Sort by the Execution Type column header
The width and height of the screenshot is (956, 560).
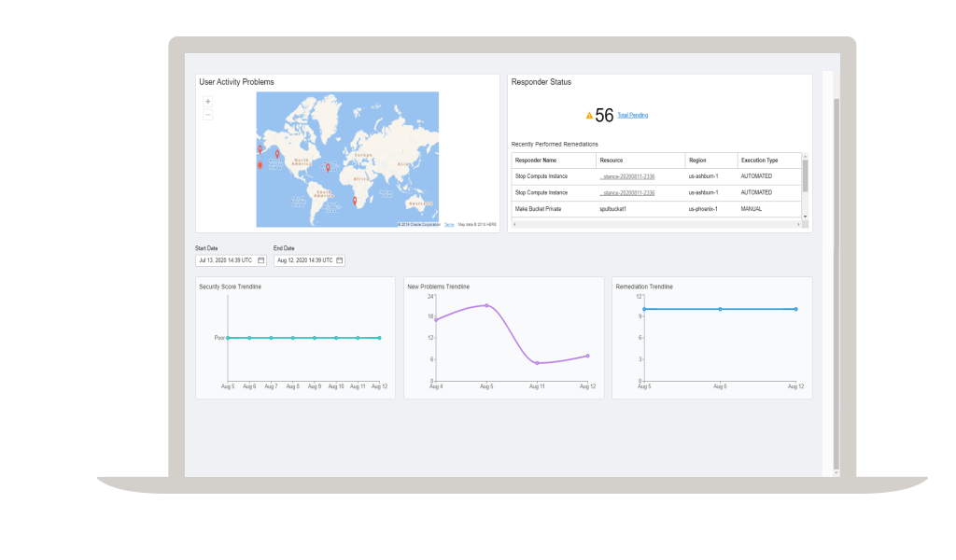pyautogui.click(x=758, y=161)
